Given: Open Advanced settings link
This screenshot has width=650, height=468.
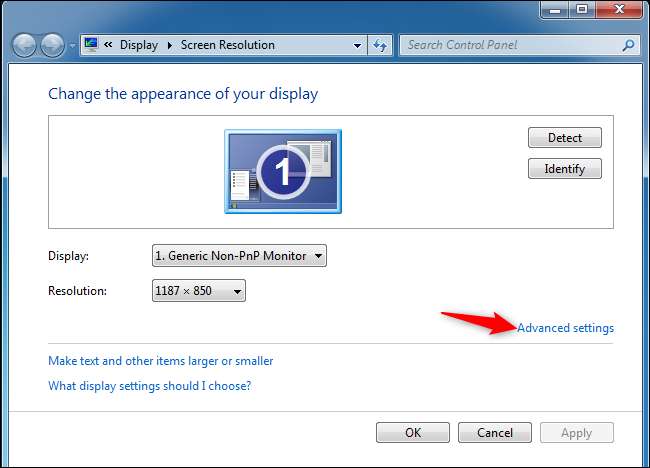Looking at the screenshot, I should click(x=565, y=328).
